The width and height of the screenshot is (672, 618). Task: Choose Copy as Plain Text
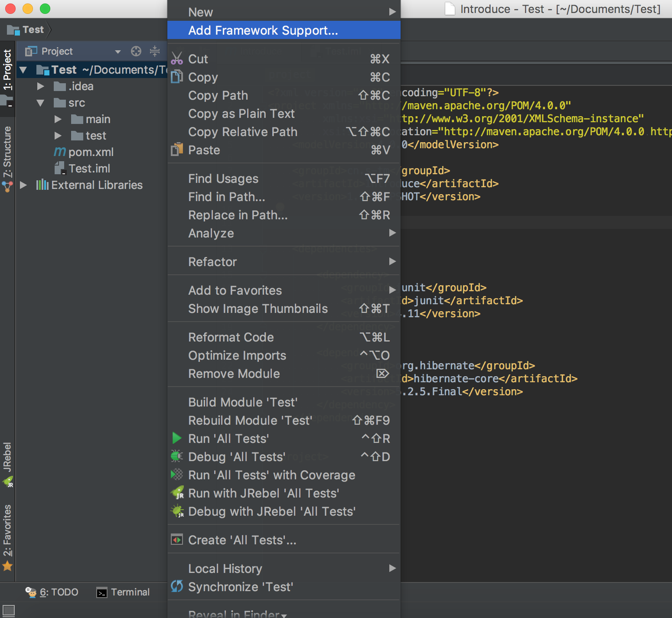[x=284, y=113]
